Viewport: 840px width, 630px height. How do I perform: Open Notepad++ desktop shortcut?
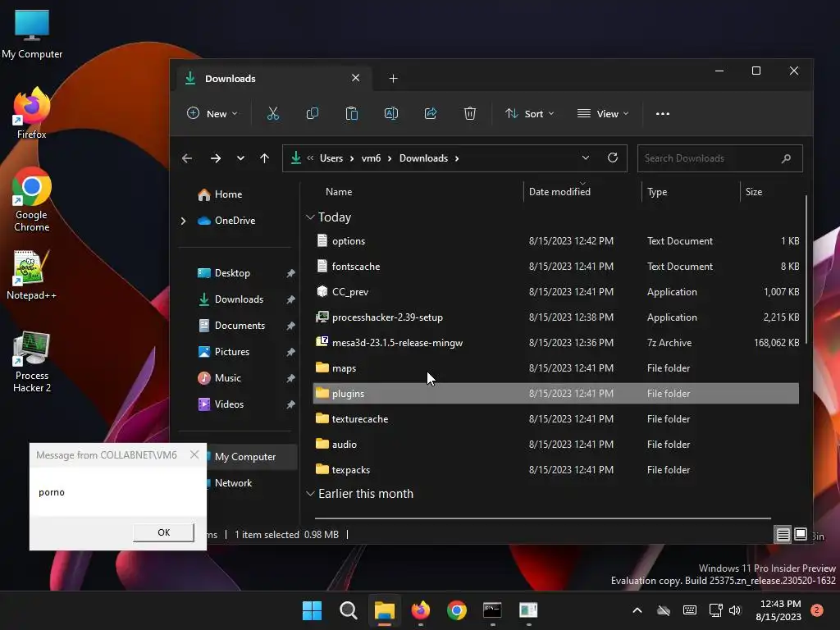(32, 276)
